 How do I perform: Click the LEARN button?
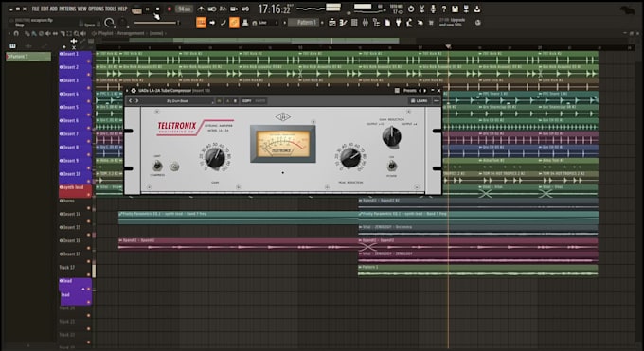click(419, 101)
